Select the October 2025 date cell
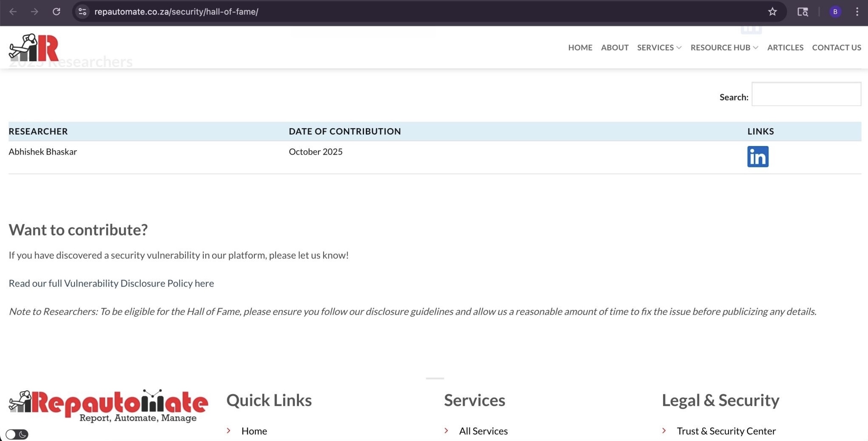The image size is (868, 441). 316,152
